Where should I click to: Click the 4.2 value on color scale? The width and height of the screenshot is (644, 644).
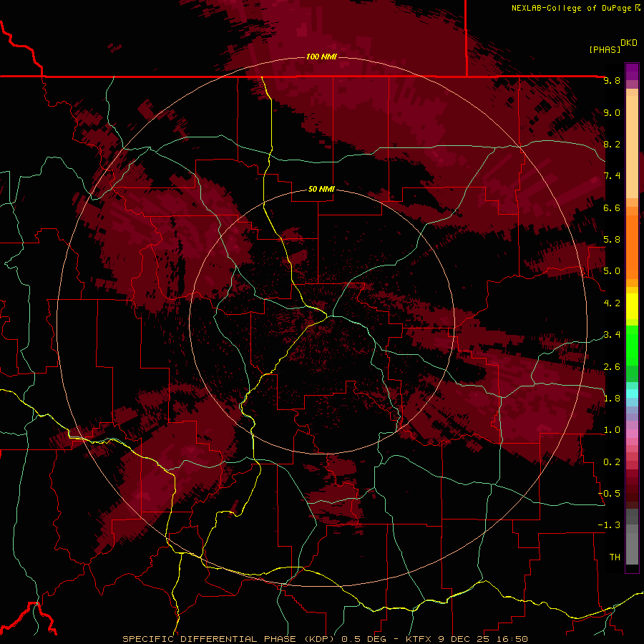tap(612, 303)
